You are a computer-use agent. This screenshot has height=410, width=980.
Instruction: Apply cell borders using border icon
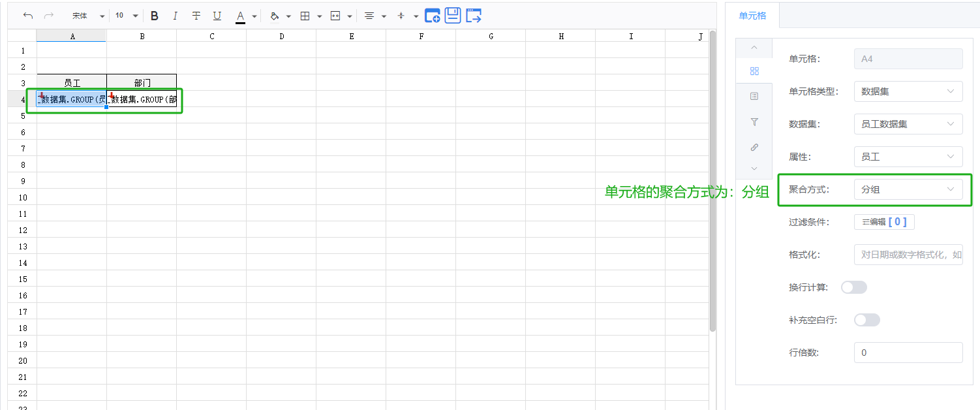[305, 16]
